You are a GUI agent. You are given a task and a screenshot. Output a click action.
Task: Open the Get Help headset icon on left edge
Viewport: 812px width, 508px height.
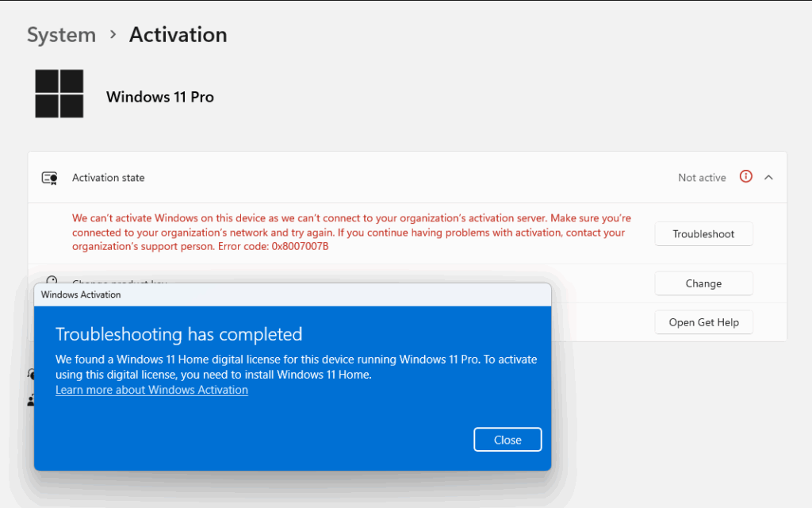(29, 373)
